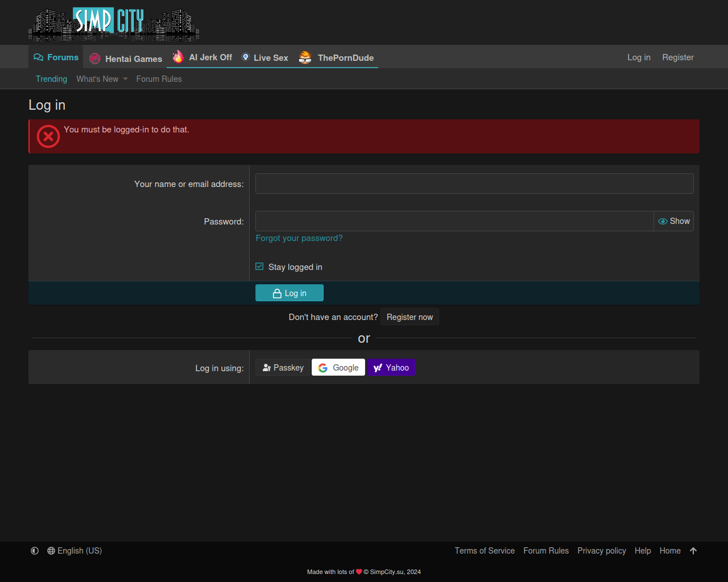Screen dimensions: 728x582
Task: Select Log in in the top bar
Action: 639,57
